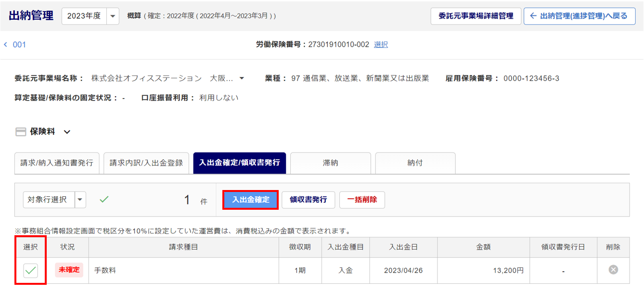
Task: Click the 保険料 card icon
Action: coord(21,132)
